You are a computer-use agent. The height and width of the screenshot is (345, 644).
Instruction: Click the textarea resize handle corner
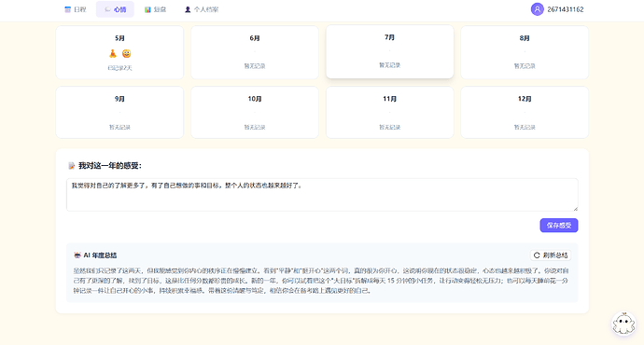point(576,209)
